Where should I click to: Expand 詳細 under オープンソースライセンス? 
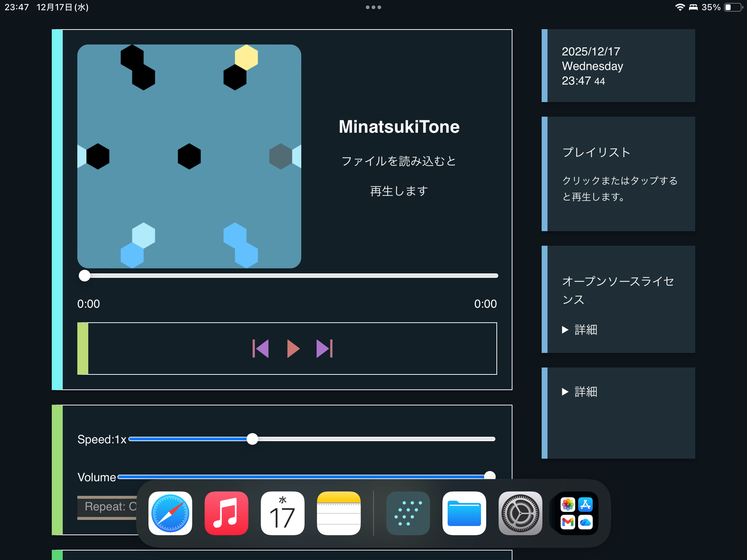point(580,330)
